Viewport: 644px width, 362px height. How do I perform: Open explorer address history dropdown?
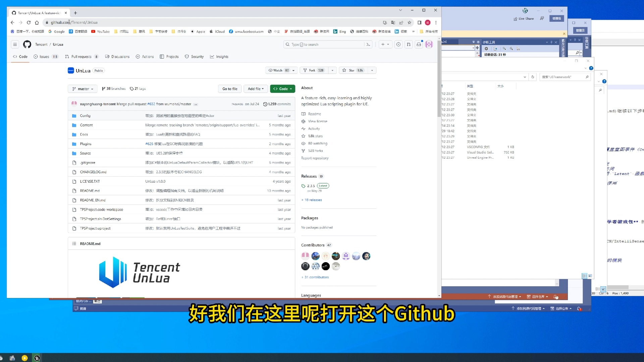pos(525,77)
